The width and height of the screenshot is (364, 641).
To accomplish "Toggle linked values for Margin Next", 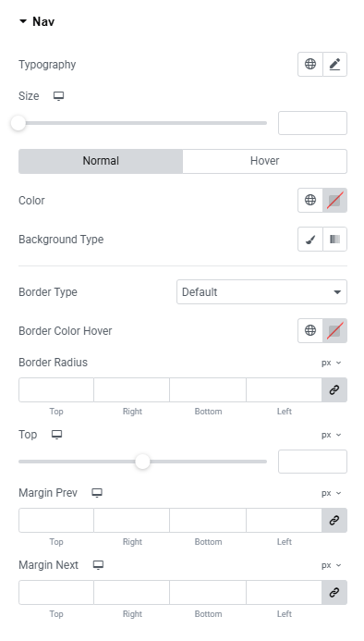I will (334, 592).
